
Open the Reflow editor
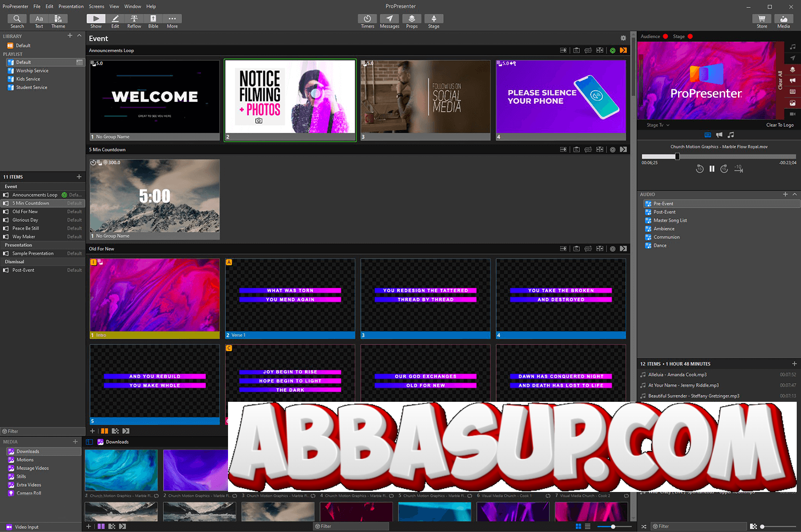(134, 21)
